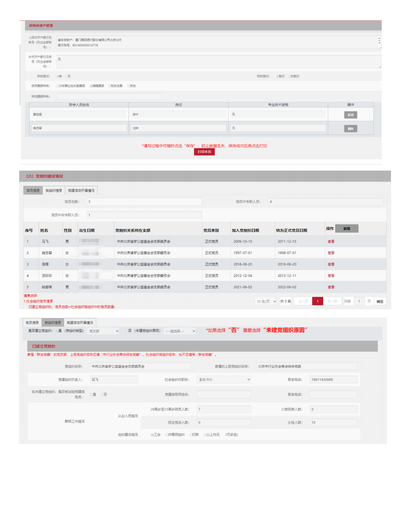Click 查看 link for 施忠容 member row
The width and height of the screenshot is (411, 532).
coord(331,253)
